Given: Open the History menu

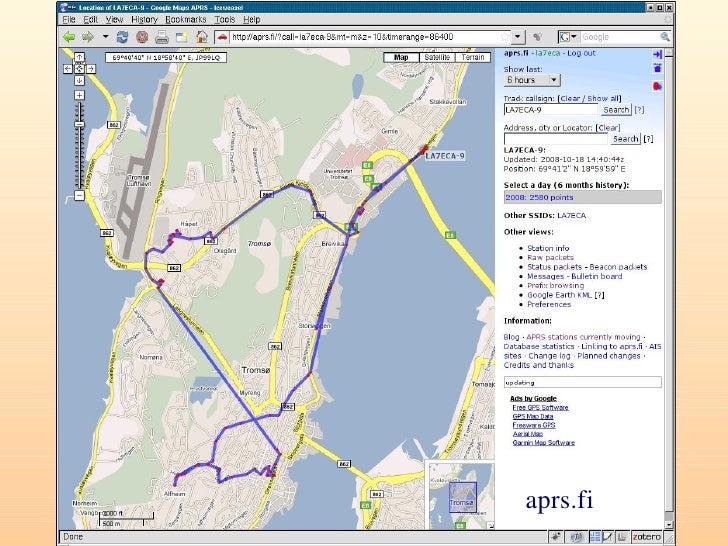Looking at the screenshot, I should (144, 20).
